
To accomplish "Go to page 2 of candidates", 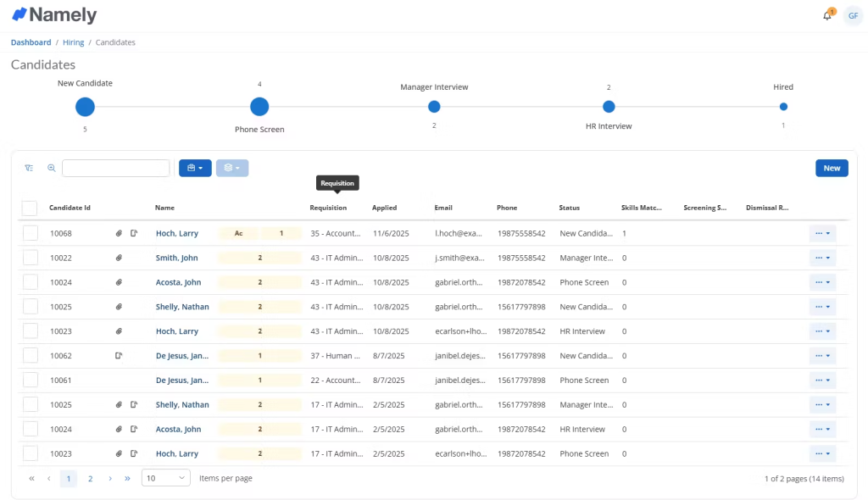I will pyautogui.click(x=91, y=478).
